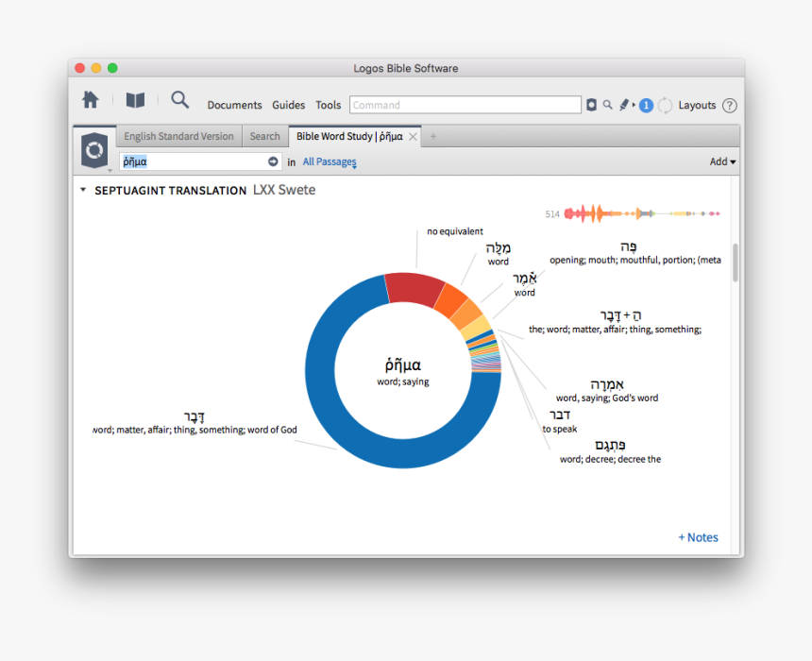Click the + Notes link

[x=698, y=537]
